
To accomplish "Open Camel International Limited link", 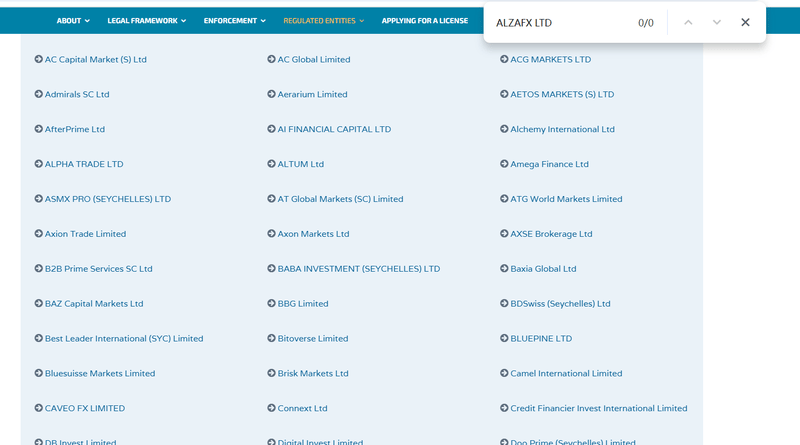I will [x=566, y=373].
